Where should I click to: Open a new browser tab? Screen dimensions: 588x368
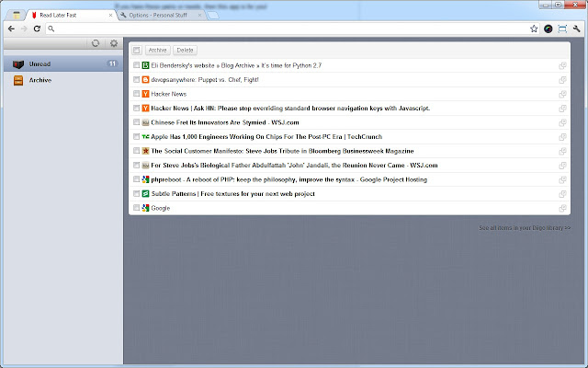coord(212,16)
